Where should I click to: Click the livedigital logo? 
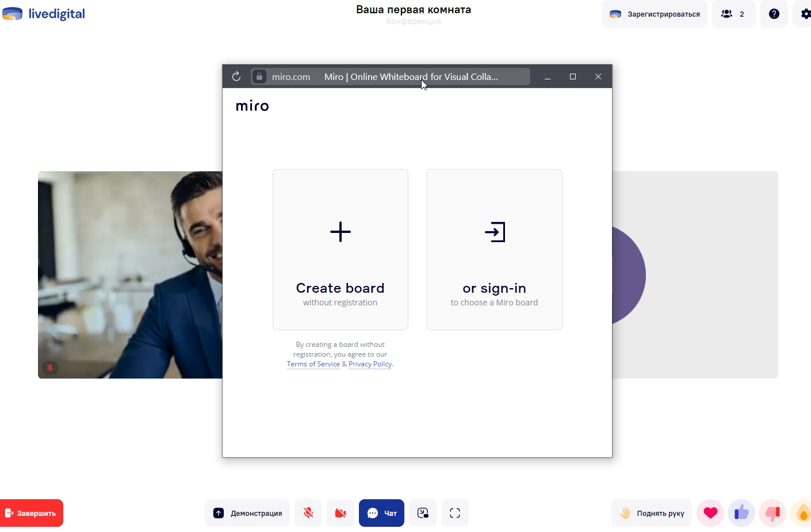click(x=44, y=14)
